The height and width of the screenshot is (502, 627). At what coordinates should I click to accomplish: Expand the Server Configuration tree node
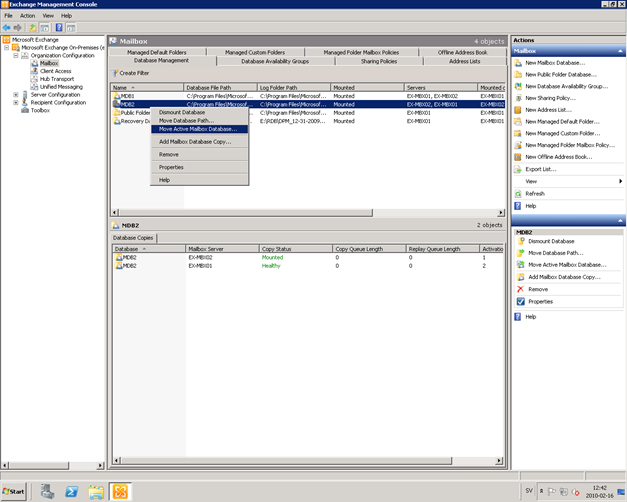coord(16,95)
